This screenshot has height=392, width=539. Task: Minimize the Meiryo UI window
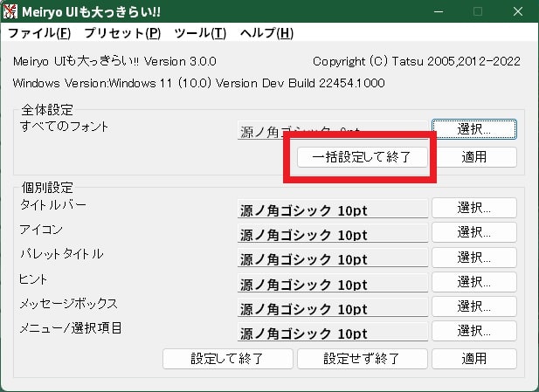439,11
